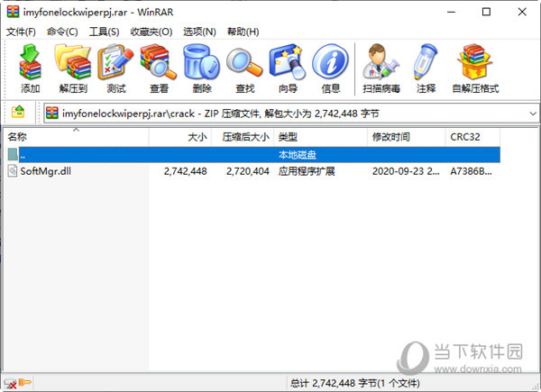Click the 2020-09-23 modified date cell

coord(406,171)
